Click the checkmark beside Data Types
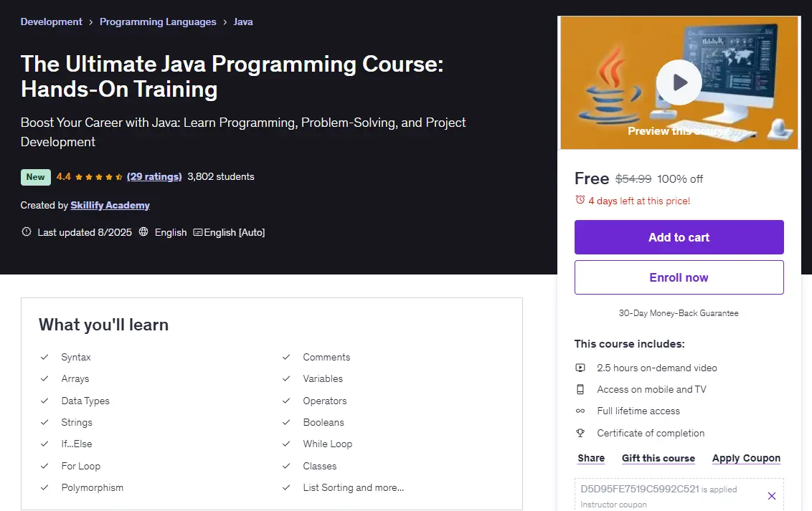Image resolution: width=812 pixels, height=511 pixels. (44, 401)
